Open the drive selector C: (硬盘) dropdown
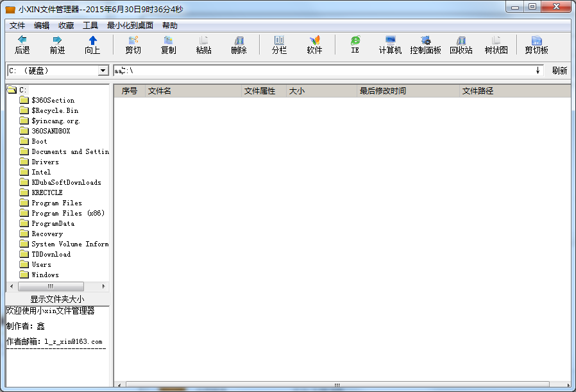 point(103,71)
